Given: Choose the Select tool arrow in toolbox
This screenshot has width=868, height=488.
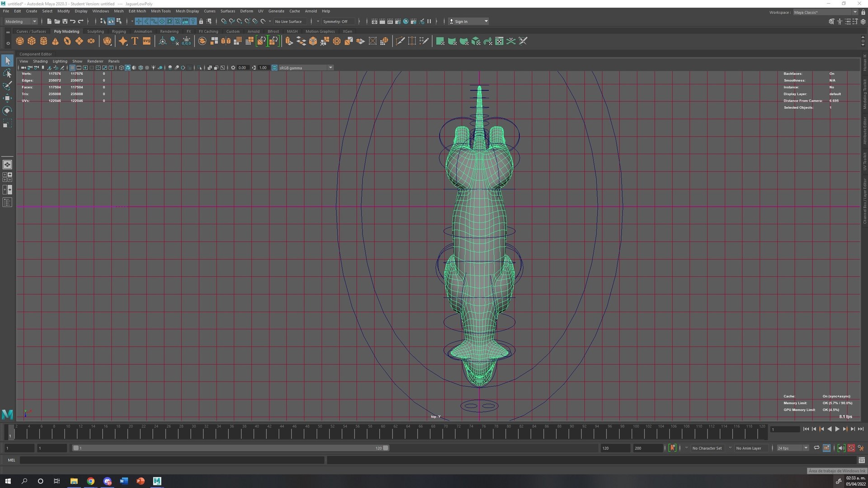Looking at the screenshot, I should pyautogui.click(x=7, y=60).
